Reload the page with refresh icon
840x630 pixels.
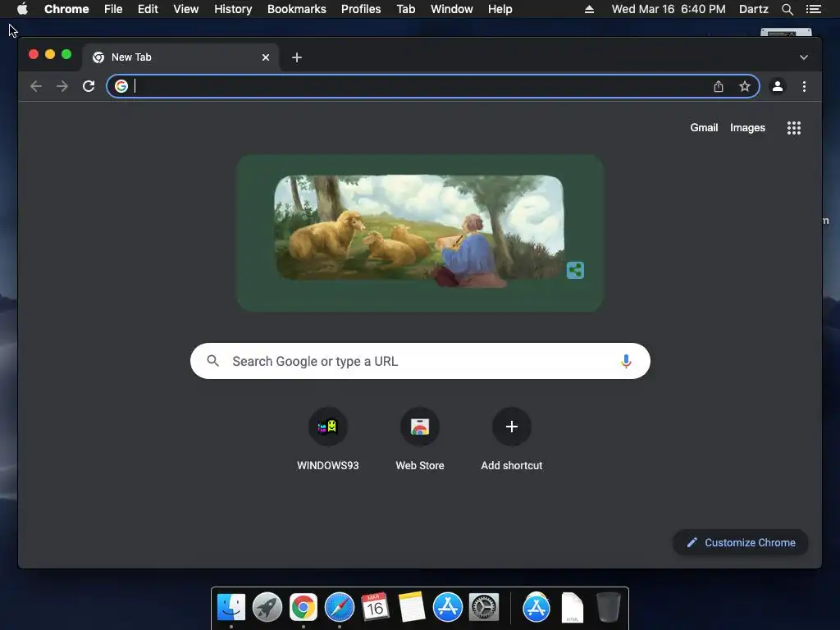pyautogui.click(x=89, y=86)
